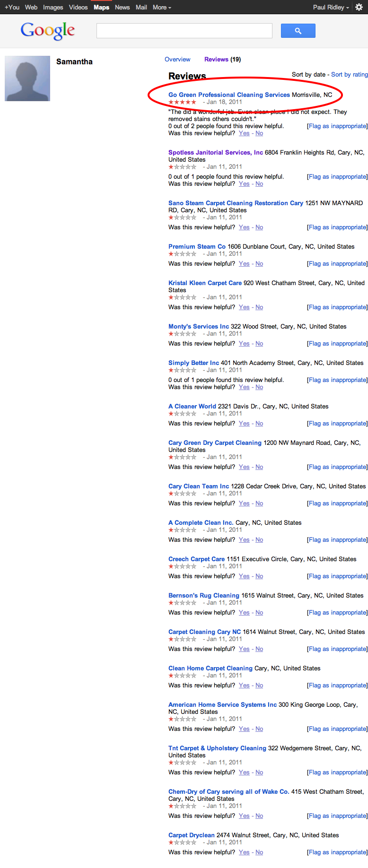Click No for the Spotless Janitorial review

(259, 184)
